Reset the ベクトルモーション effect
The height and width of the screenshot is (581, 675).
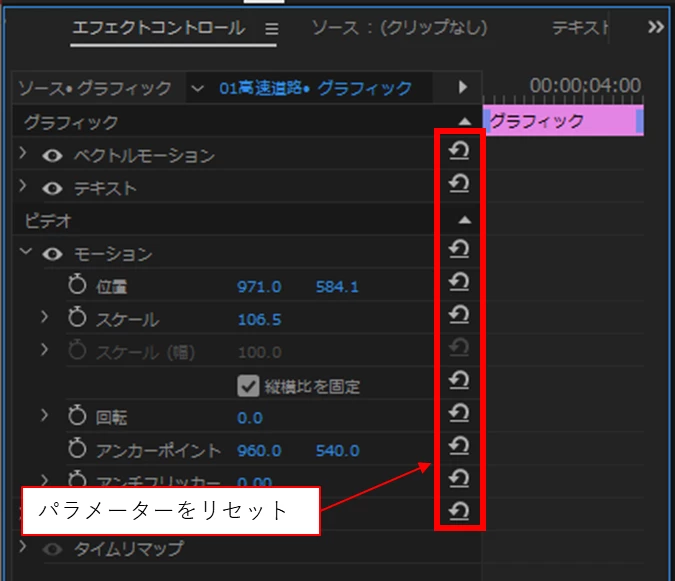pos(459,151)
